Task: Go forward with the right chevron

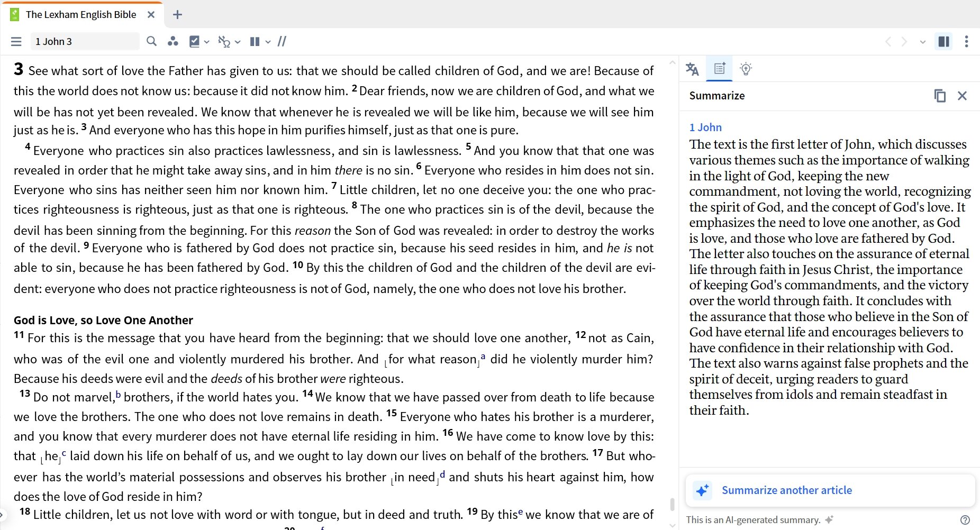Action: (x=904, y=42)
